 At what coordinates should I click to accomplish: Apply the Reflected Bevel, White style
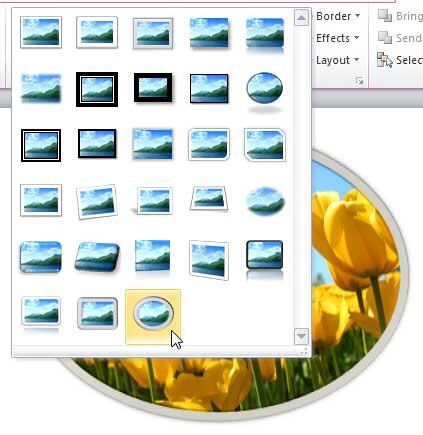[x=41, y=314]
